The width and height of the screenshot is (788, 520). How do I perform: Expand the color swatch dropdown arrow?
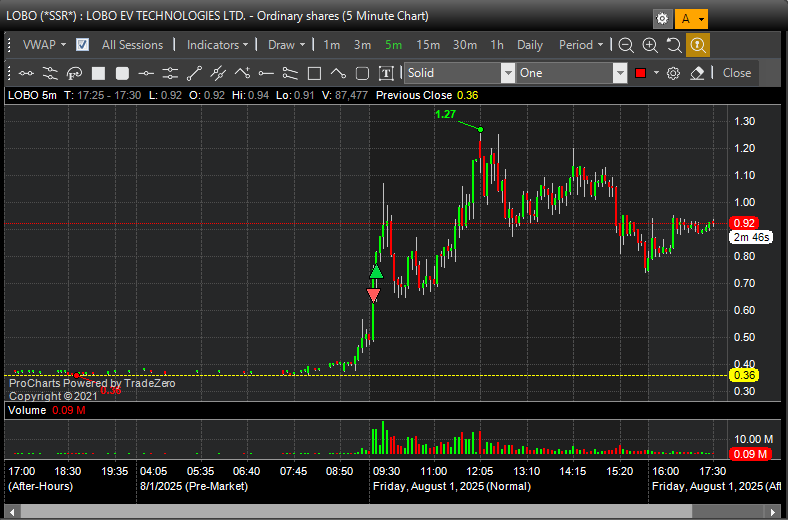coord(656,73)
